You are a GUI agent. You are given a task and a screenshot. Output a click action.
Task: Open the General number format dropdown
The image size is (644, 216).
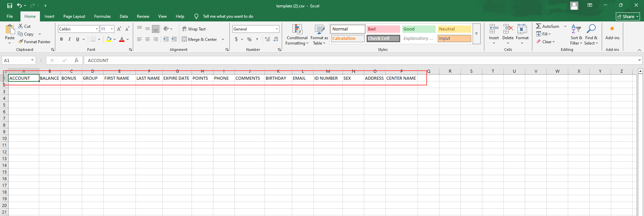(277, 29)
